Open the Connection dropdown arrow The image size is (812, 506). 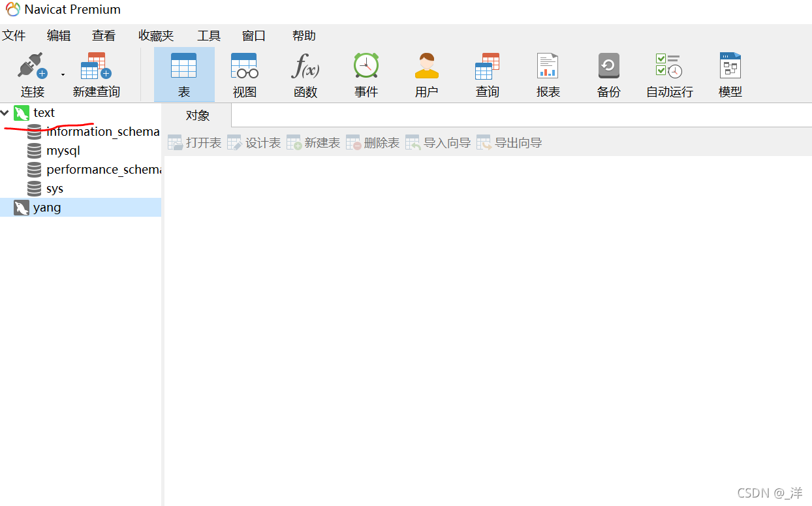pos(63,74)
